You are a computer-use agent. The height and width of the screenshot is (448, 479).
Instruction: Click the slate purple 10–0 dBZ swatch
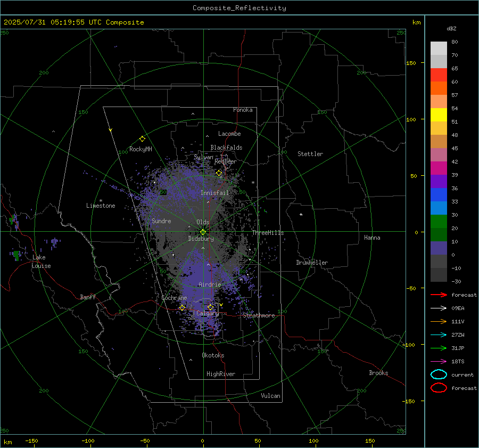pos(439,248)
